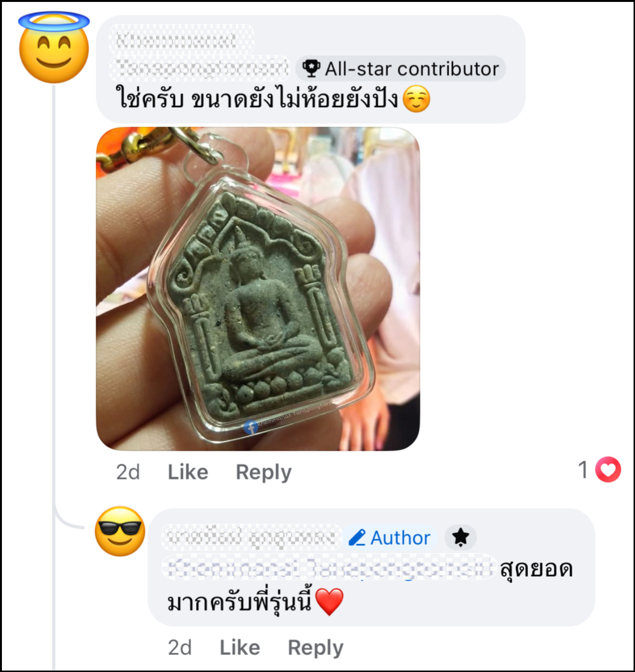Reply to the Author's comment
635x672 pixels.
click(x=316, y=648)
